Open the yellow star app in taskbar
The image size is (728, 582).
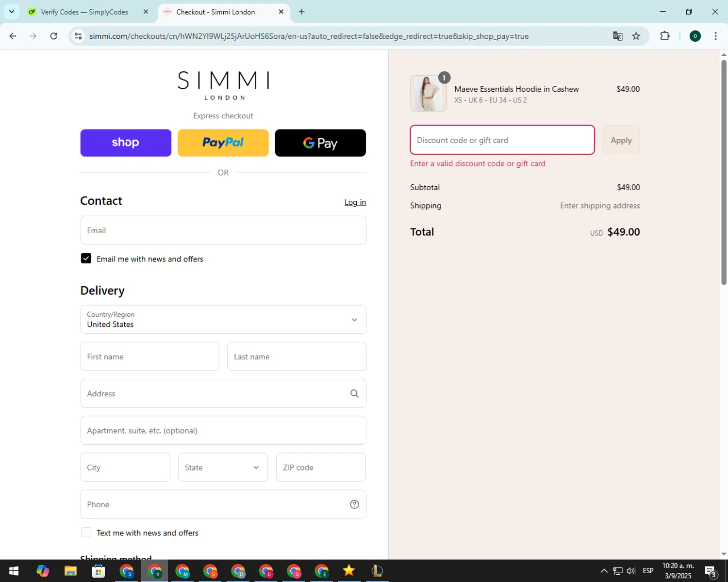click(x=349, y=571)
